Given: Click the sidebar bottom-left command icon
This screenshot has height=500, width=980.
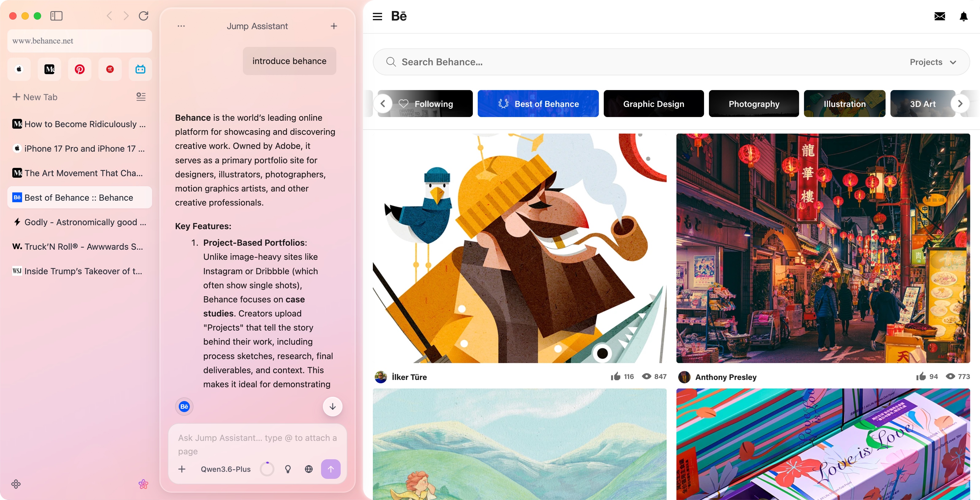Looking at the screenshot, I should pos(16,484).
